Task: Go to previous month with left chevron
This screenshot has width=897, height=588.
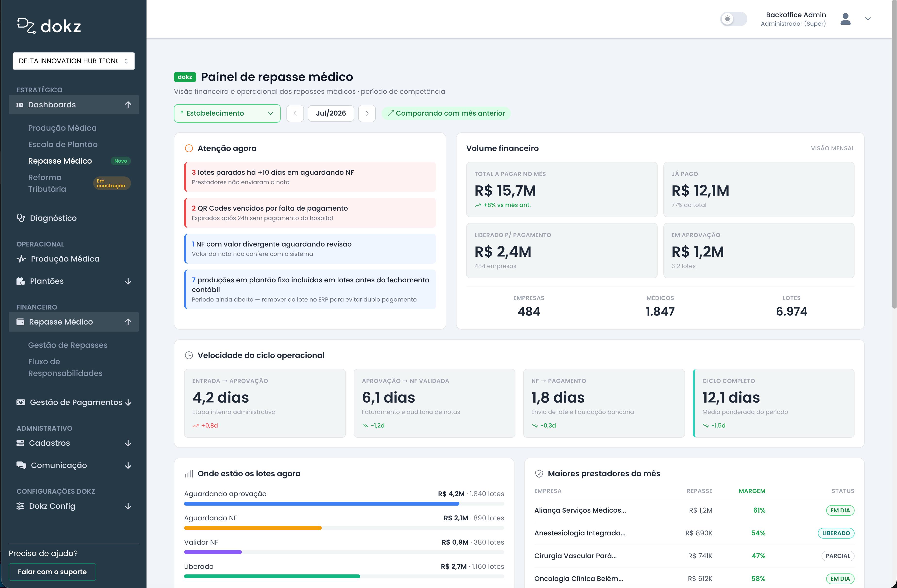Action: click(295, 113)
